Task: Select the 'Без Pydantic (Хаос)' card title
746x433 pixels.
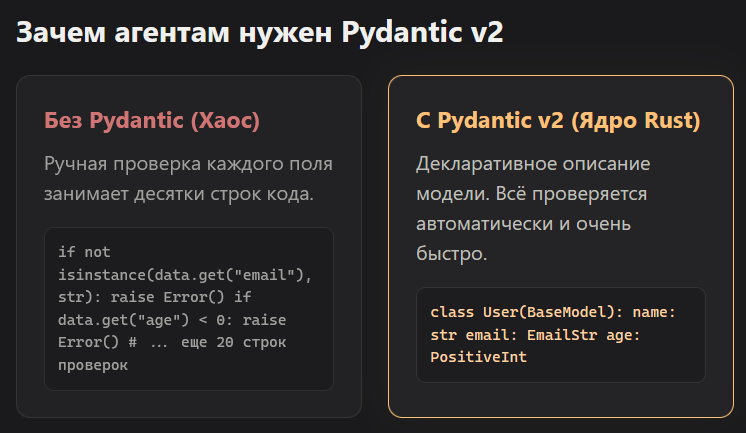Action: pyautogui.click(x=152, y=120)
